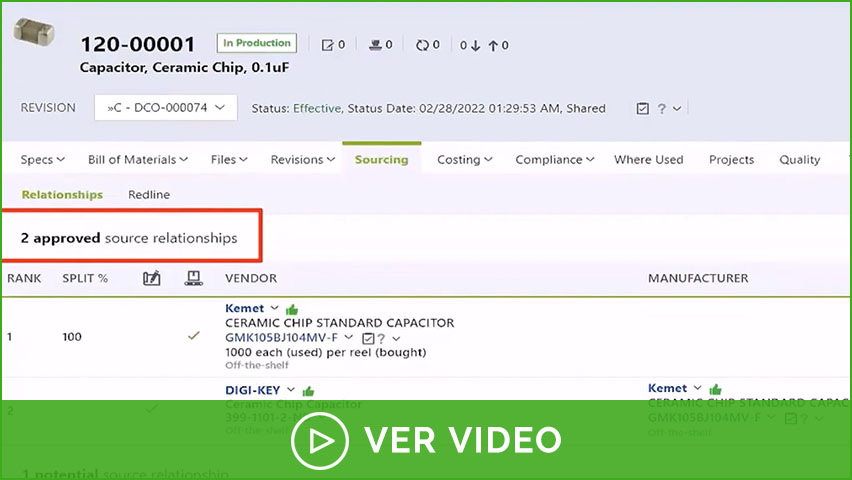Click the VER VIDEO banner text
The height and width of the screenshot is (480, 852).
pyautogui.click(x=462, y=440)
